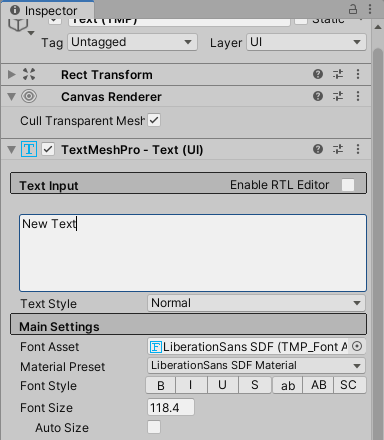Open the Layer dropdown showing UI

tap(306, 42)
